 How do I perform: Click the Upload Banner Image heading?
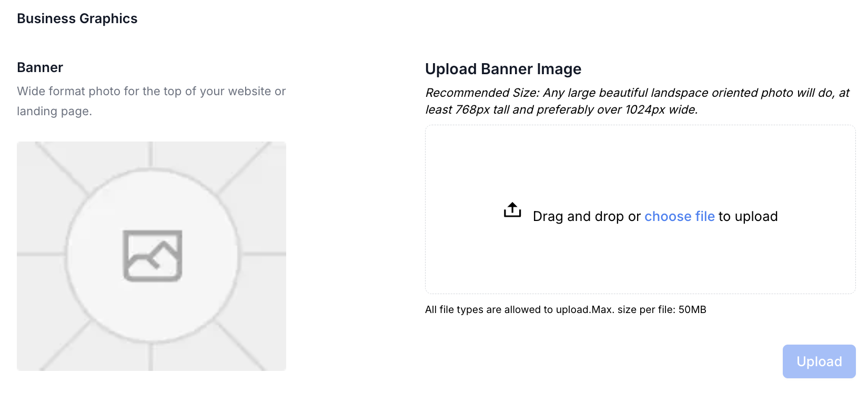click(503, 69)
